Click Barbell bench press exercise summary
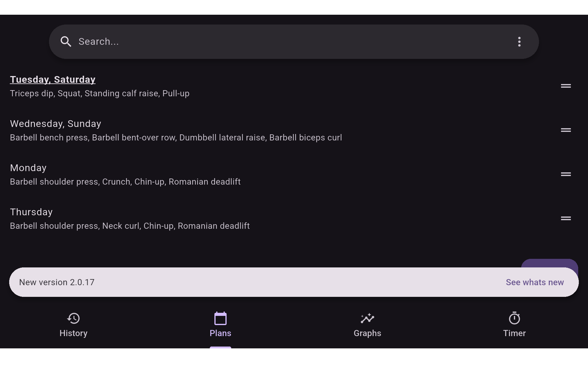 pos(176,137)
